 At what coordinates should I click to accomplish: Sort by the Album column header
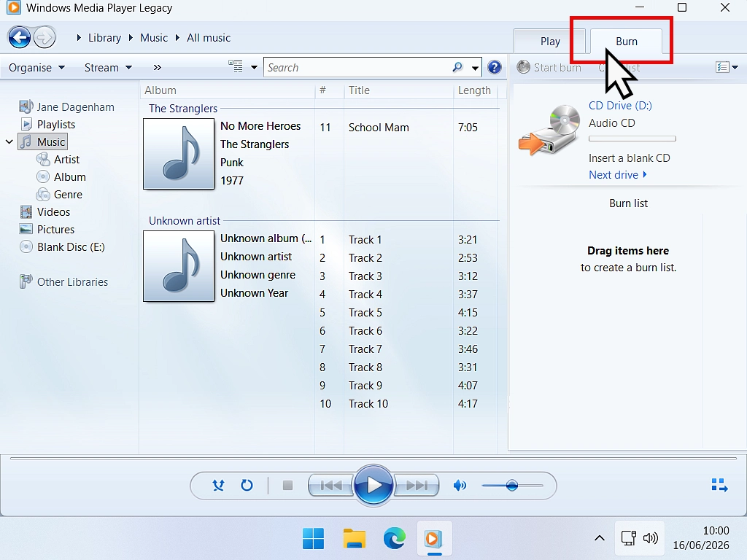[x=228, y=90]
